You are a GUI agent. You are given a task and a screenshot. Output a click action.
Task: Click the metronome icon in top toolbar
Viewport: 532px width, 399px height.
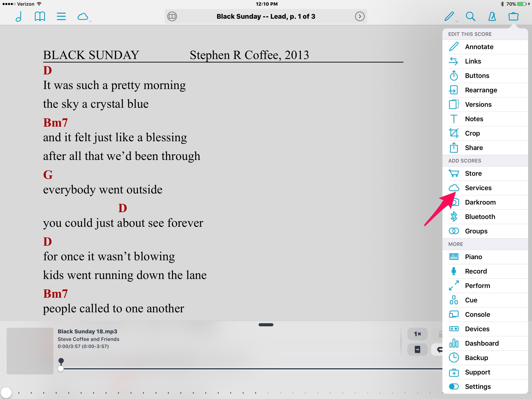click(492, 16)
